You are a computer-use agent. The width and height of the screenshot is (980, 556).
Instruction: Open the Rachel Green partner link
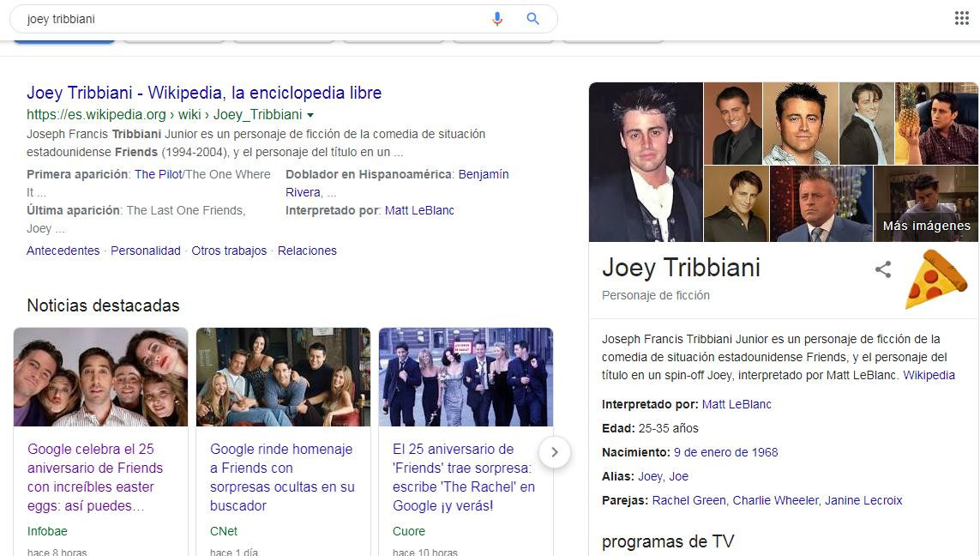tap(688, 500)
